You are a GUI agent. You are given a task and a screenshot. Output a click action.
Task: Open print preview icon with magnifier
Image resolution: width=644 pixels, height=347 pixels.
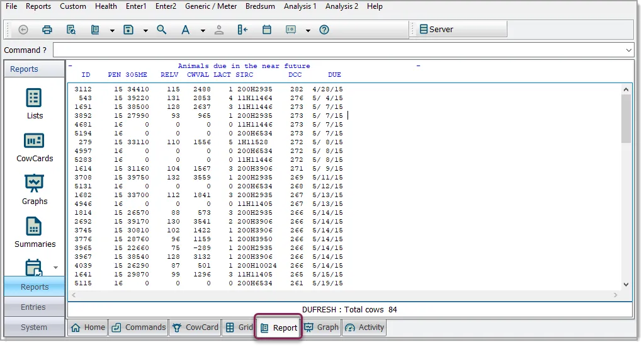71,30
